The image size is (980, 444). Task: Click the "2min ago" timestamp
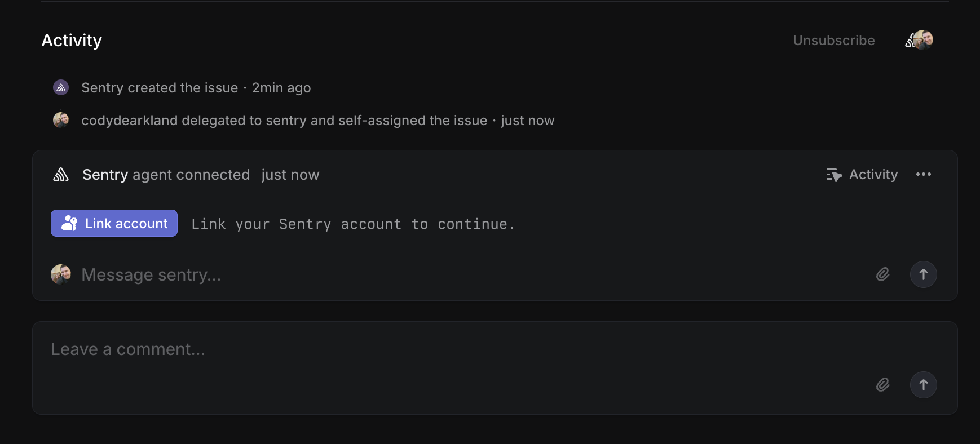pos(281,87)
